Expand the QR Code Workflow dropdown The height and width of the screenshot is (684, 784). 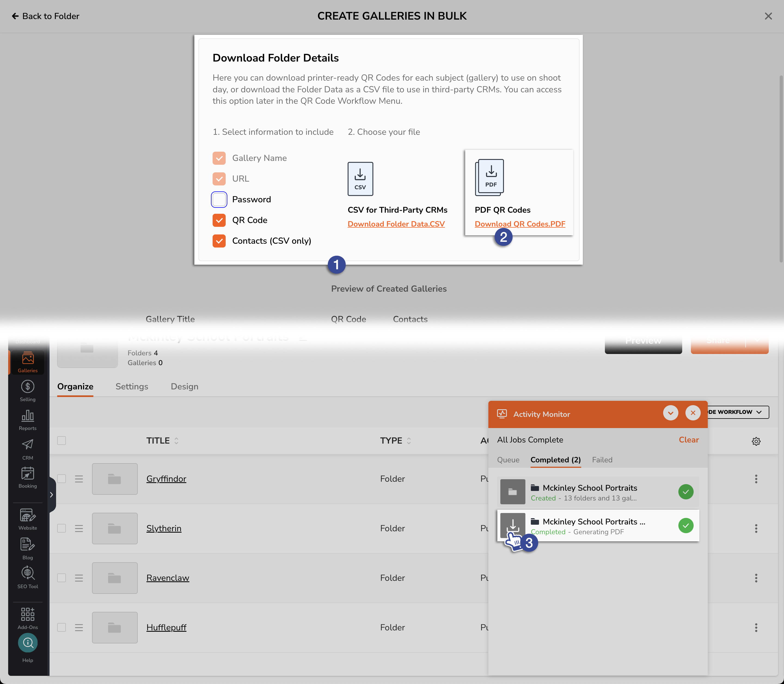738,412
